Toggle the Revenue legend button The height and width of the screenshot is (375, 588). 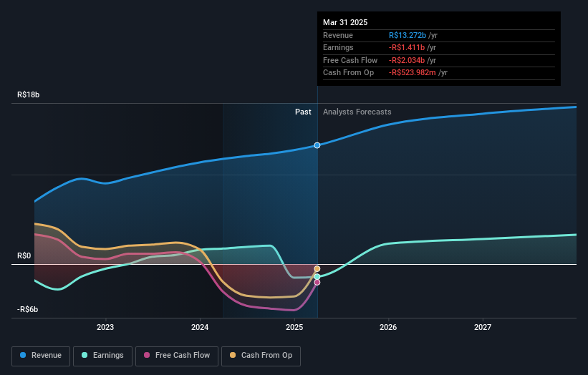pos(41,356)
